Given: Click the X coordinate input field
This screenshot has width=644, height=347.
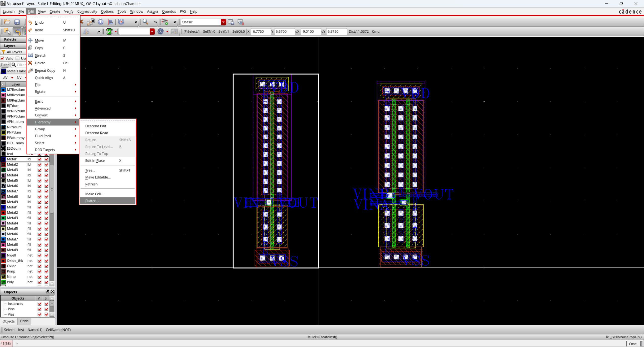Looking at the screenshot, I should click(x=261, y=31).
